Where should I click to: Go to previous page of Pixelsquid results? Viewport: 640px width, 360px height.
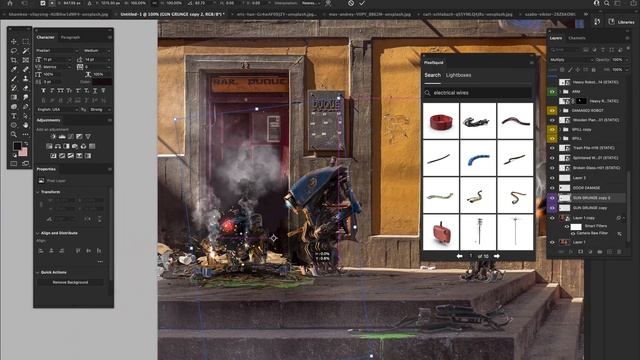coord(460,256)
